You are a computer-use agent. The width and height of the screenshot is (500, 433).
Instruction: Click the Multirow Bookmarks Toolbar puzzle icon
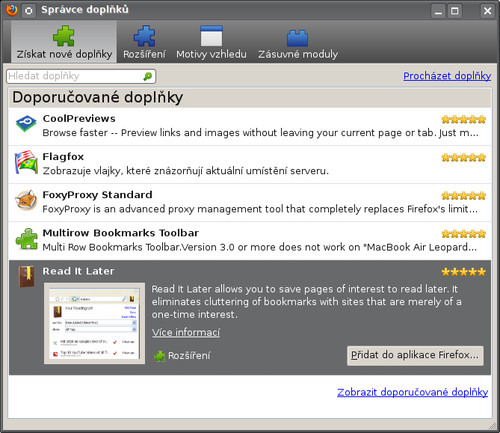(x=27, y=239)
